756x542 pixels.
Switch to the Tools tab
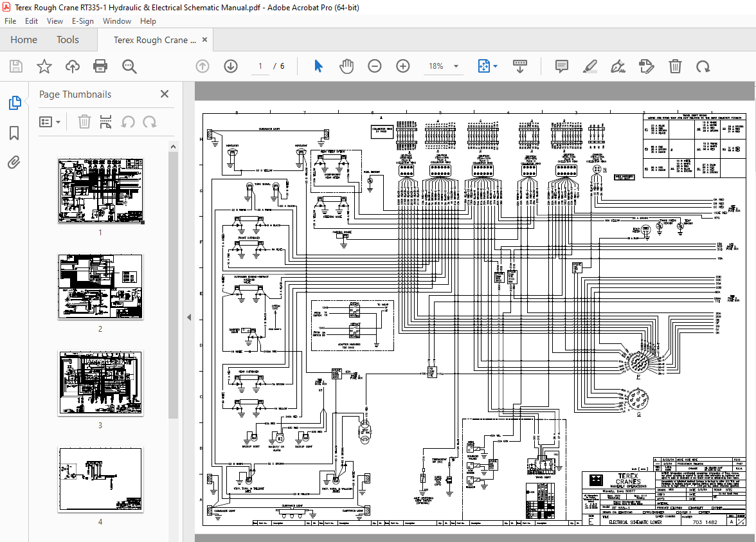point(67,40)
